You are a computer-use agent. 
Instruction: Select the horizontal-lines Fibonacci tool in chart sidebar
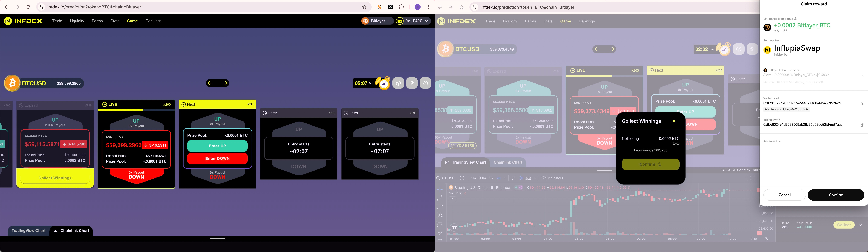point(440,207)
